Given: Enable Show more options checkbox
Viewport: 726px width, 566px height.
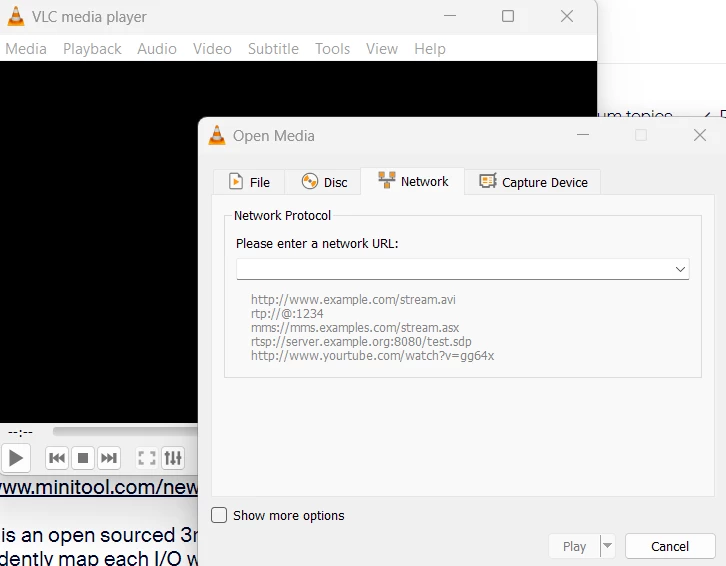Looking at the screenshot, I should [219, 515].
